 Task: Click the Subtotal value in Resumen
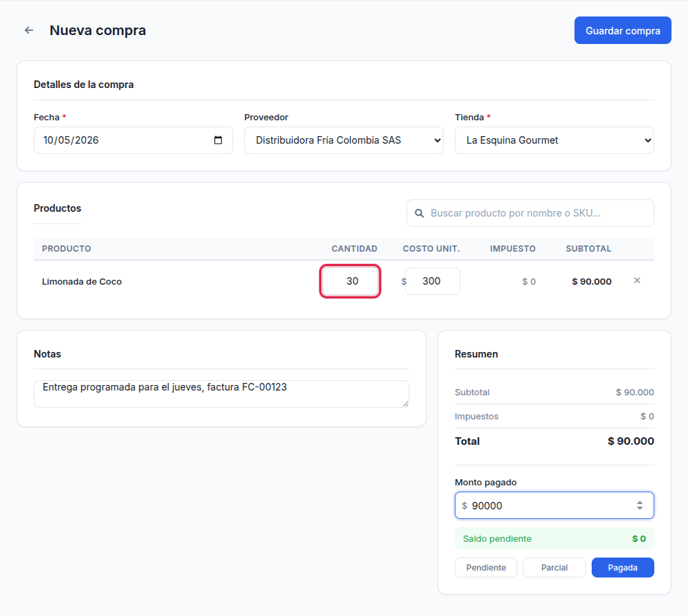(x=635, y=392)
